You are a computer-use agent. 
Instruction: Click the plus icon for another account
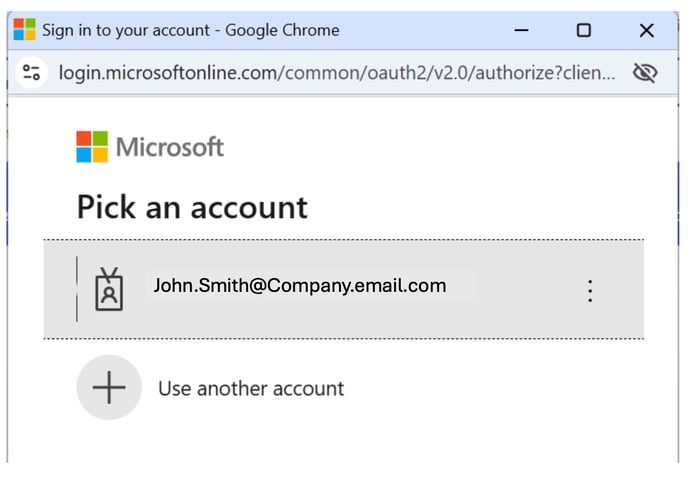tap(109, 388)
